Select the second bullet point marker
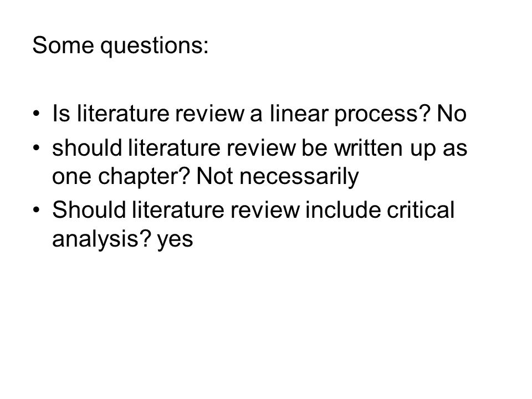Image resolution: width=532 pixels, height=399 pixels. click(x=37, y=148)
